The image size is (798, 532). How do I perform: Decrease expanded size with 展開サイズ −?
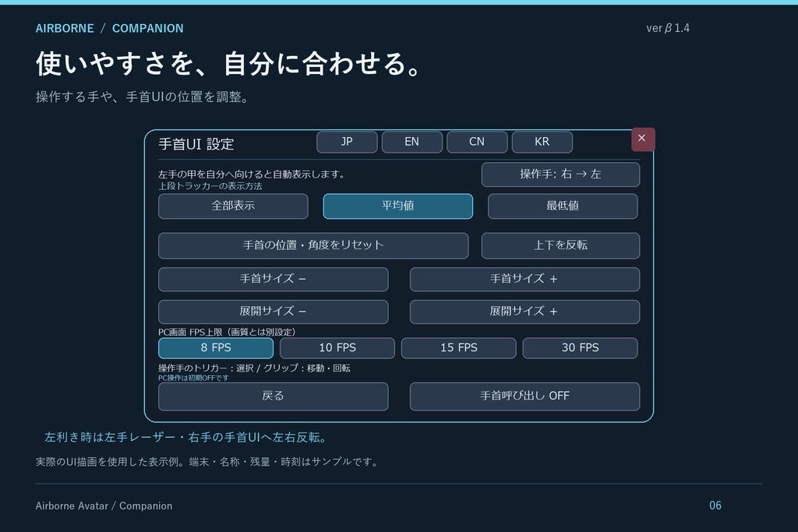coord(274,312)
